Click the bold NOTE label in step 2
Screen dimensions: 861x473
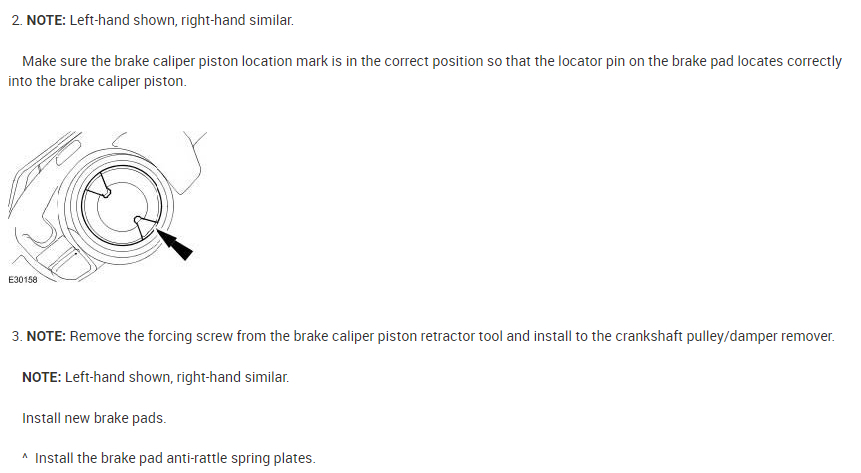(x=45, y=20)
